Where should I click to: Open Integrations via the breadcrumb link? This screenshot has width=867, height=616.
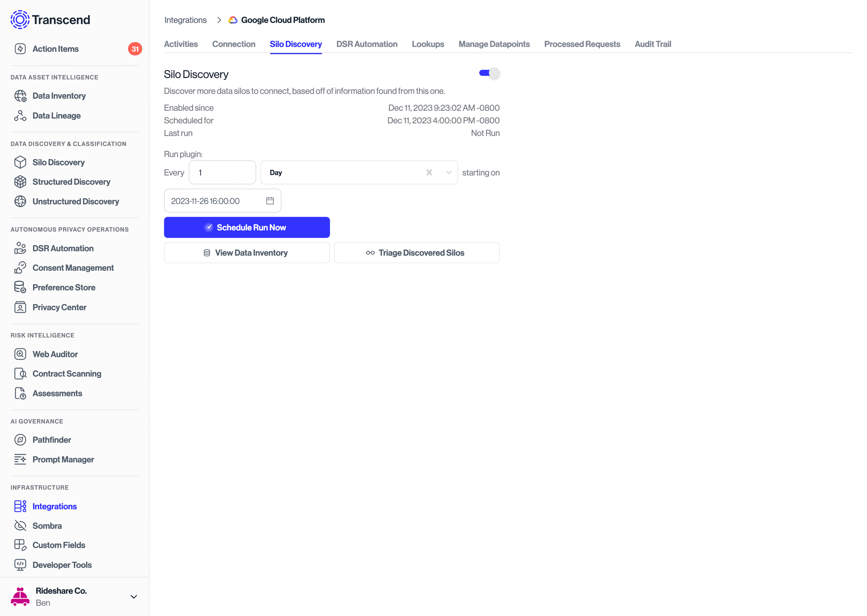pyautogui.click(x=185, y=20)
